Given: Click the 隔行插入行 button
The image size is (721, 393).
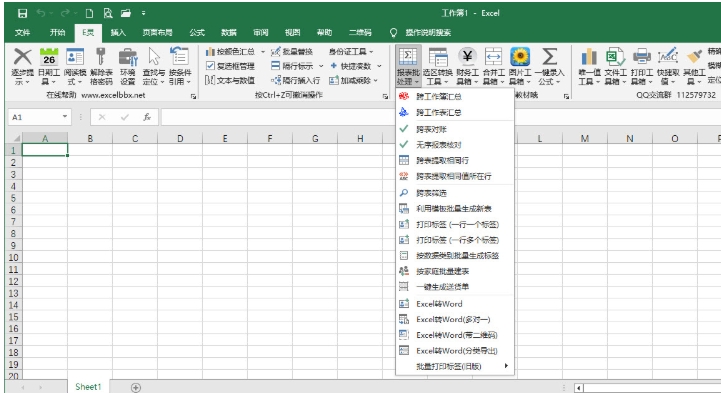Looking at the screenshot, I should (296, 80).
